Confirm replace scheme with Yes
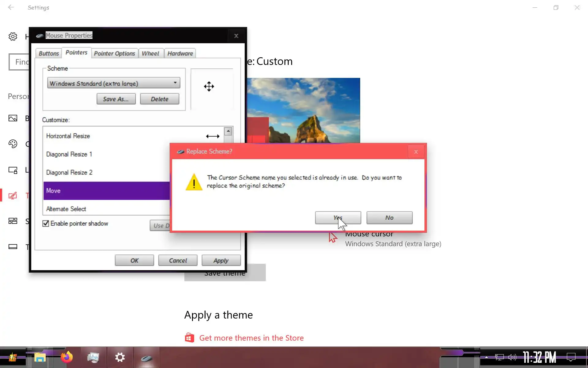588x368 pixels. click(338, 218)
